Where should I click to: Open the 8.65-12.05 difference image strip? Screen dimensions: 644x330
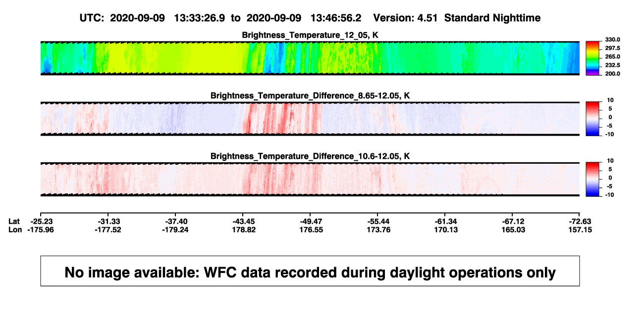pyautogui.click(x=310, y=119)
